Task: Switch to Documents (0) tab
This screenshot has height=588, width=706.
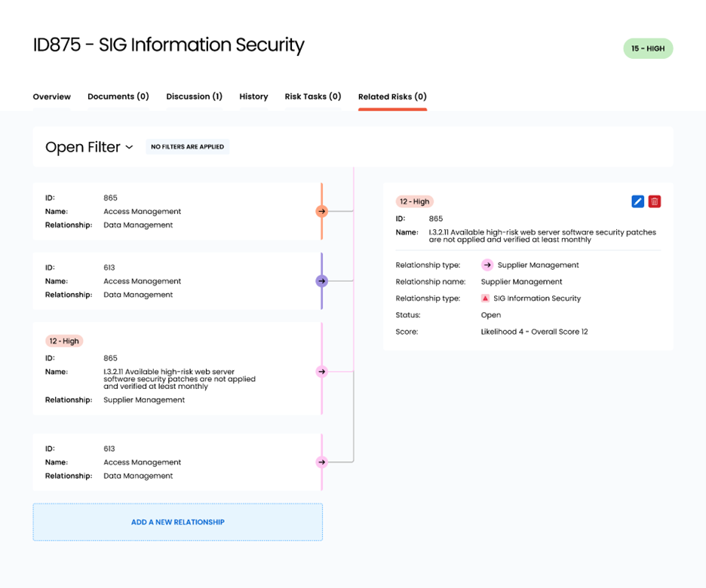Action: [x=118, y=96]
